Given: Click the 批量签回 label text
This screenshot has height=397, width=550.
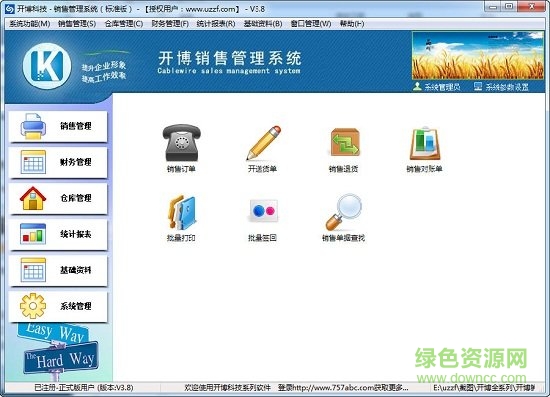Looking at the screenshot, I should [x=262, y=238].
